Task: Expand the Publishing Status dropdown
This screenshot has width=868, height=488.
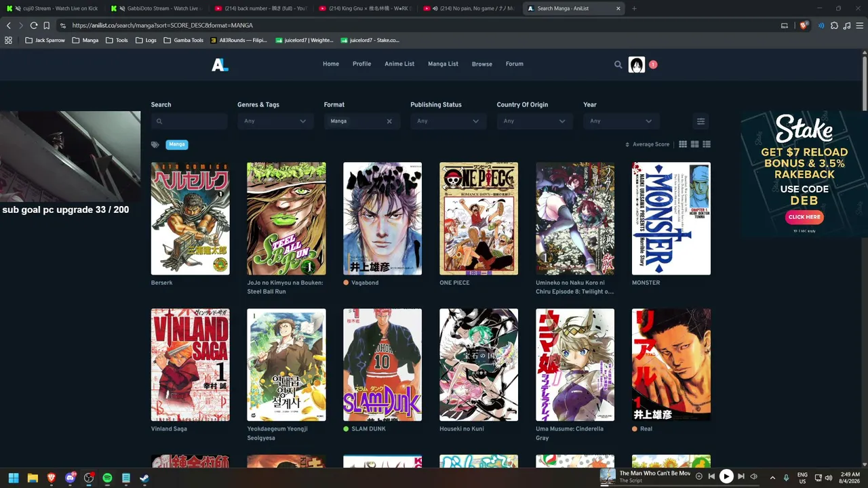Action: pos(448,121)
